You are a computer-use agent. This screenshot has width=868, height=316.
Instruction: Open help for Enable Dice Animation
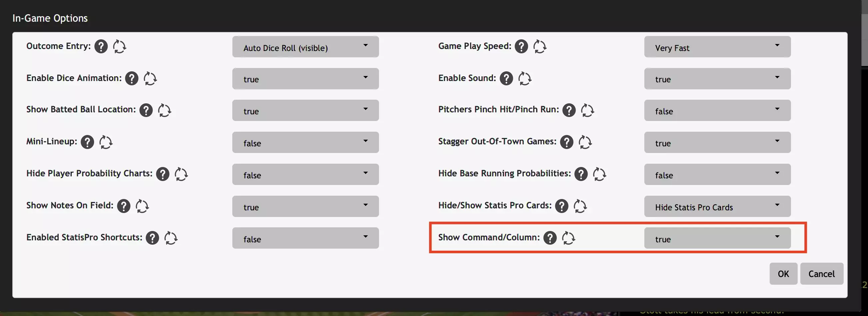click(x=131, y=78)
